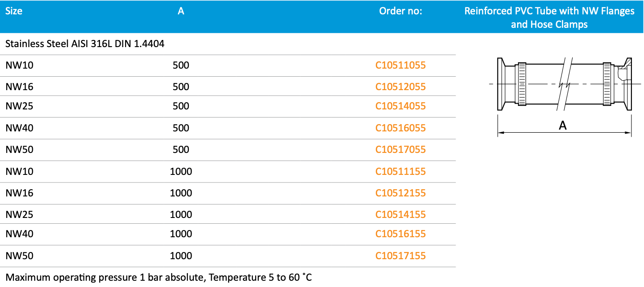Open order number C10512055 link
Image resolution: width=644 pixels, height=287 pixels.
click(400, 87)
